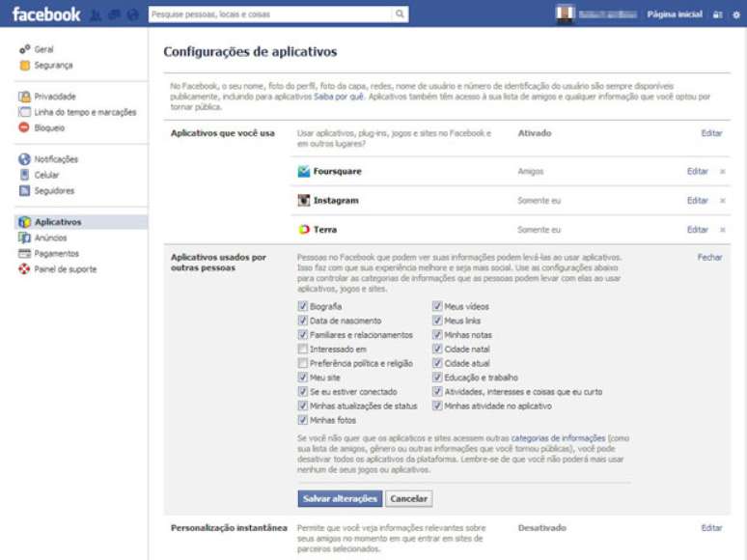Uncheck Educação e trabalho checkbox

tap(437, 377)
